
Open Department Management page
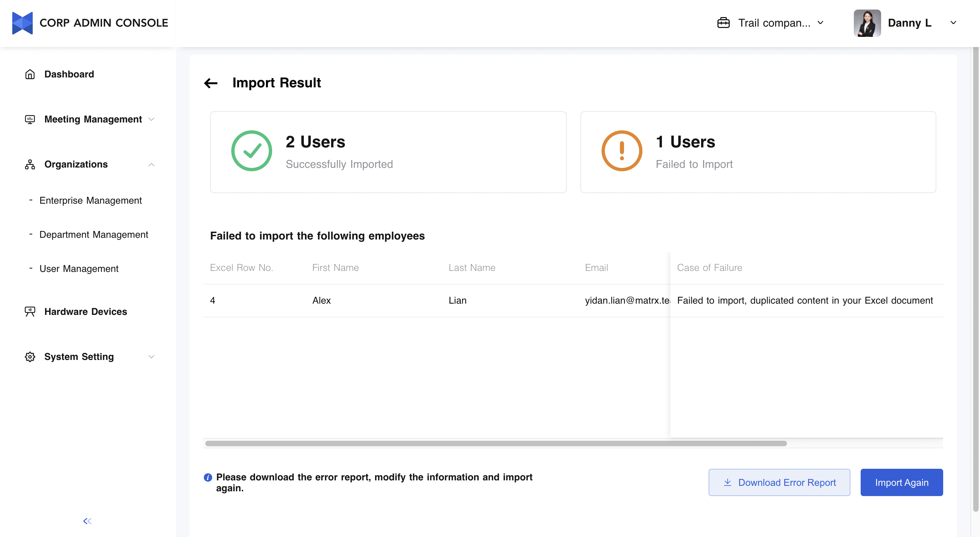click(x=93, y=234)
